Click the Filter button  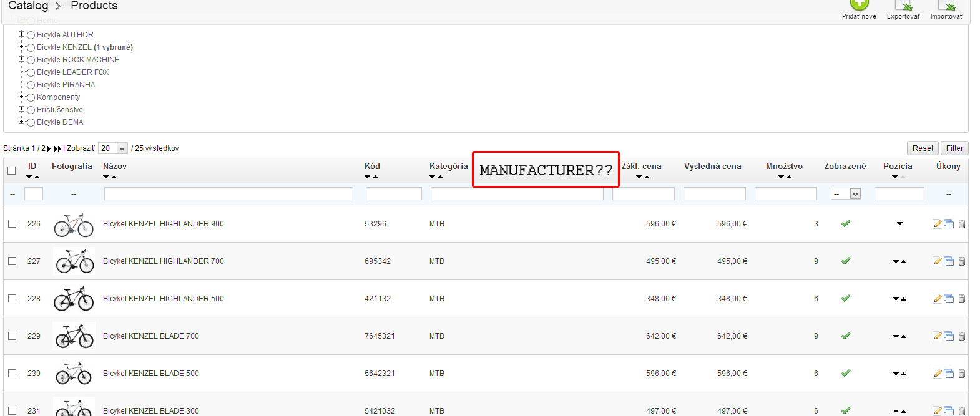tap(954, 148)
